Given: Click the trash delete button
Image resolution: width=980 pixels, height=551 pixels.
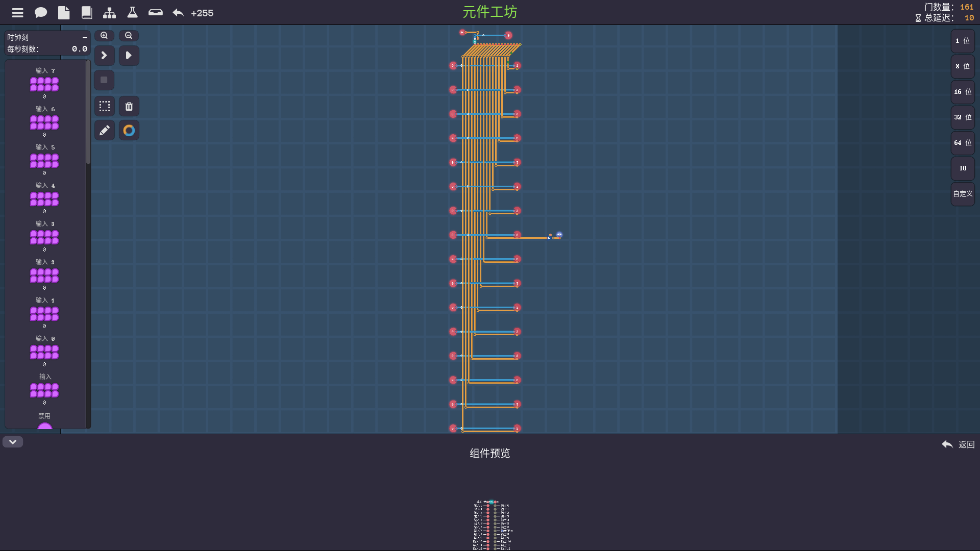Looking at the screenshot, I should [x=129, y=106].
